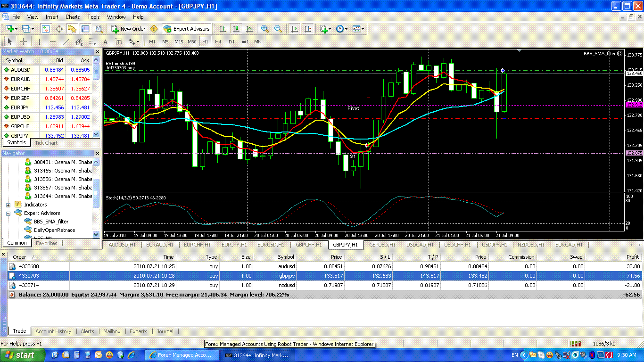
Task: Expand the Indicators tree node
Action: coord(8,205)
